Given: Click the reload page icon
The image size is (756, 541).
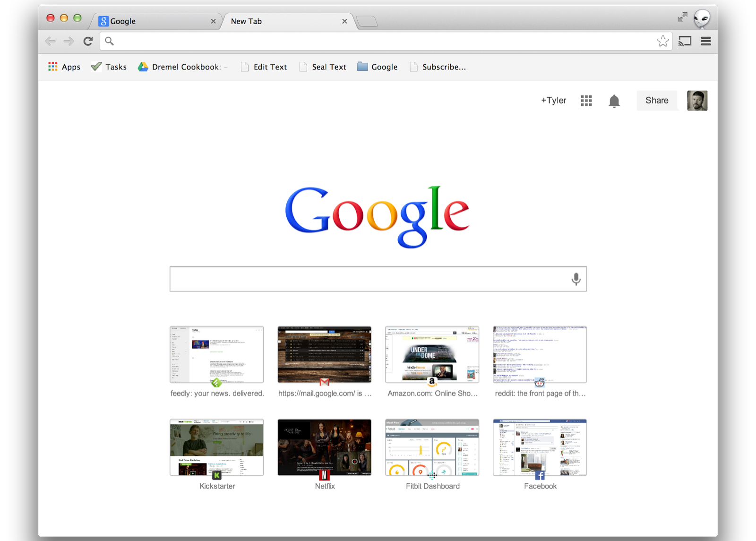Looking at the screenshot, I should click(88, 41).
